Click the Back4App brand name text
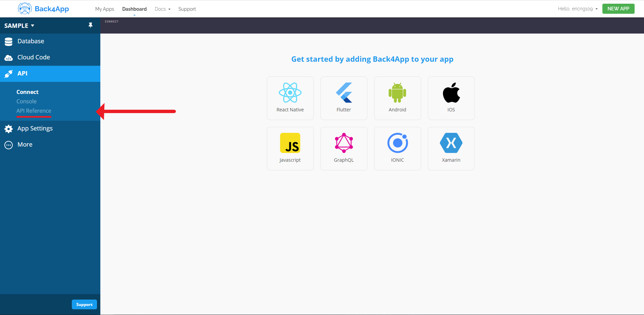644x315 pixels. (52, 9)
